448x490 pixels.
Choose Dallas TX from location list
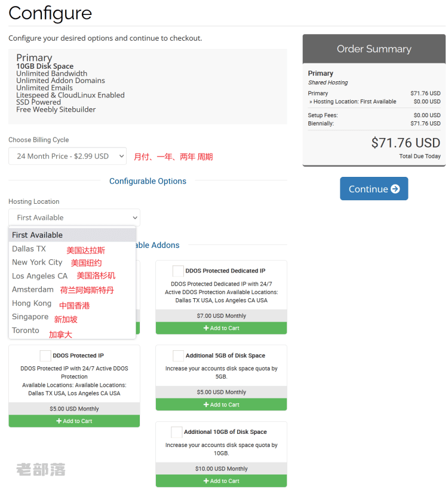click(x=29, y=249)
